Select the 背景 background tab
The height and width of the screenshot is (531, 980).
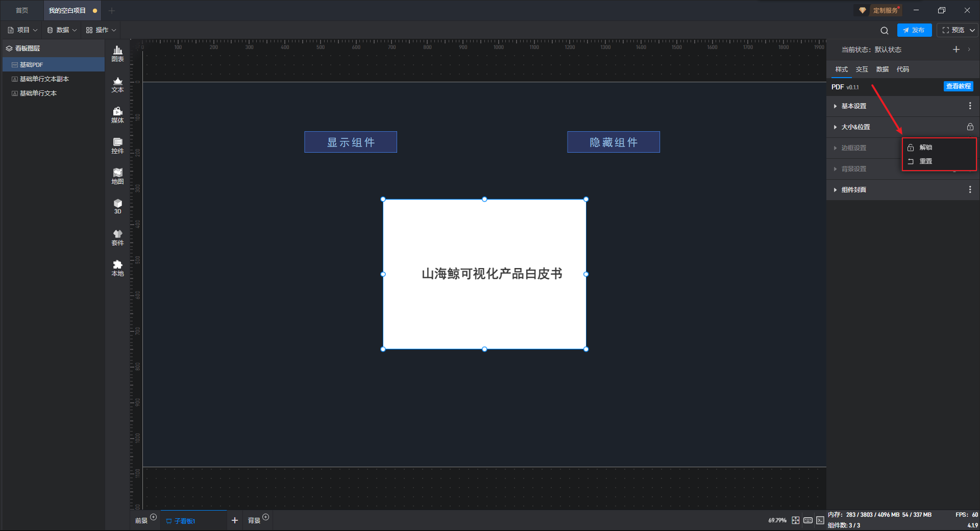click(x=254, y=521)
